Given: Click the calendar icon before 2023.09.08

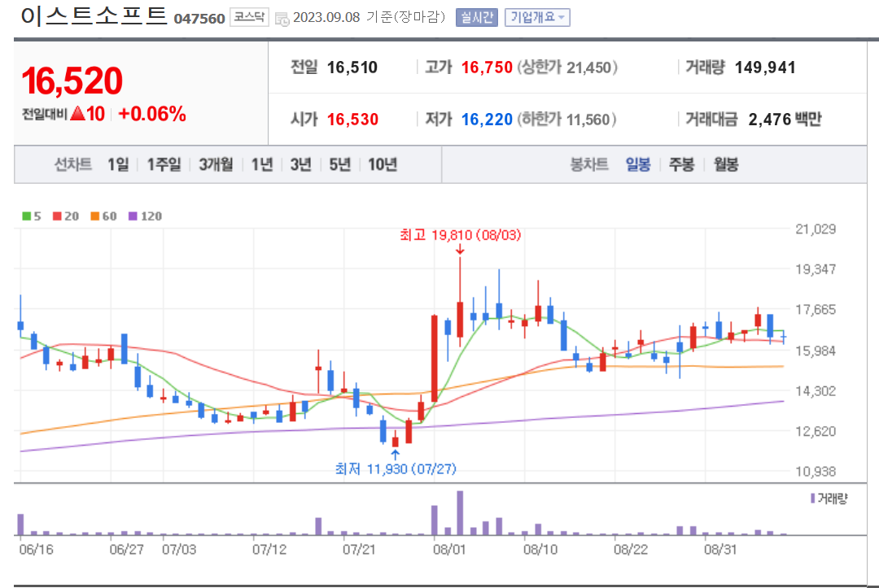Looking at the screenshot, I should (x=282, y=19).
